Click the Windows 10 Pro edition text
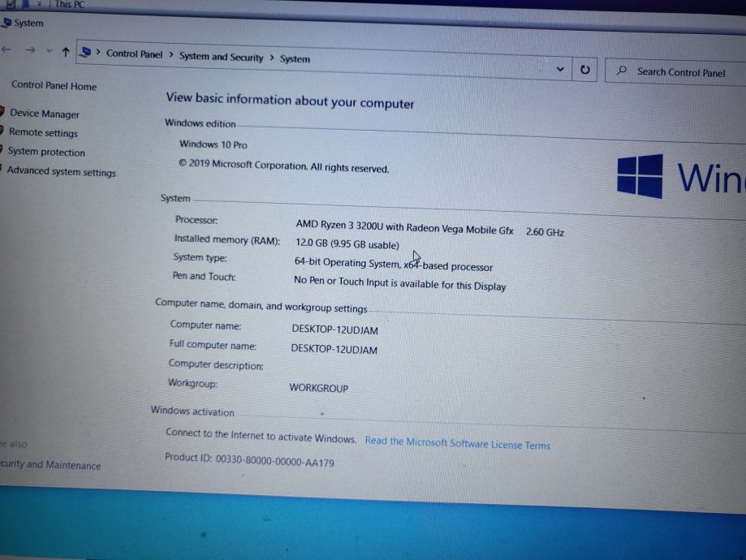This screenshot has height=560, width=746. click(213, 144)
